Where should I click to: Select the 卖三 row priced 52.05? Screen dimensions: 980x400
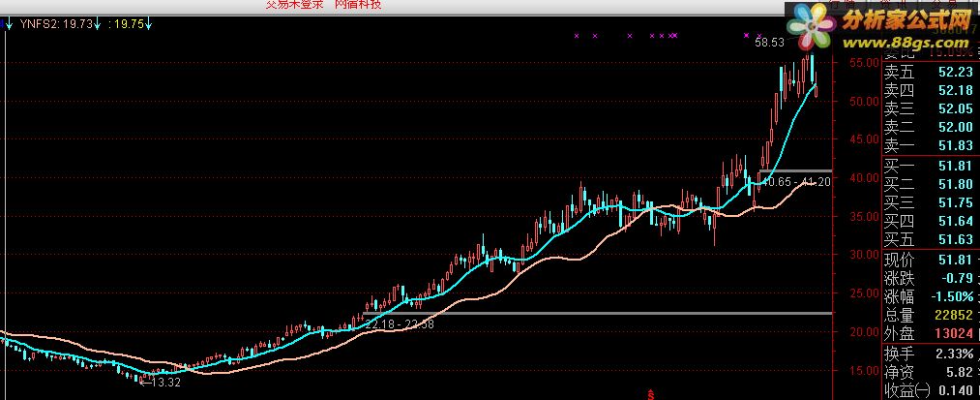click(x=930, y=108)
